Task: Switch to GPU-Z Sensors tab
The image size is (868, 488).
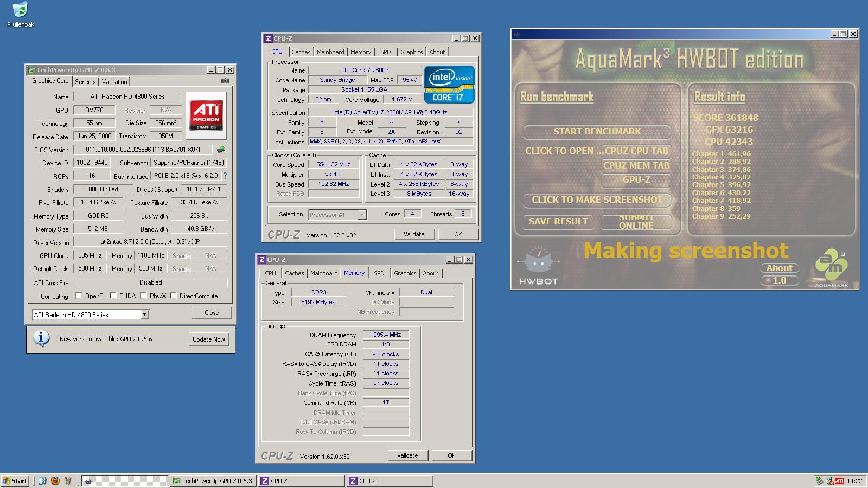Action: pos(85,81)
